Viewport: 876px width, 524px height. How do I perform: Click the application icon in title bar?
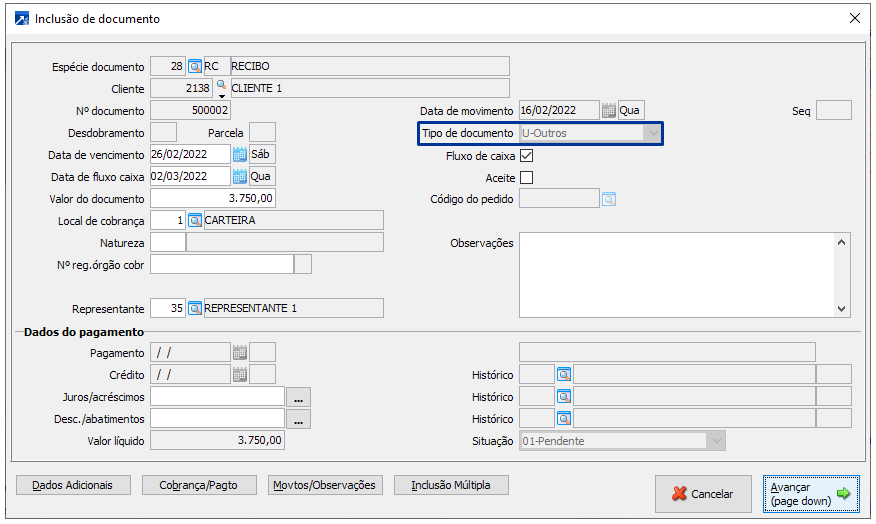[21, 19]
